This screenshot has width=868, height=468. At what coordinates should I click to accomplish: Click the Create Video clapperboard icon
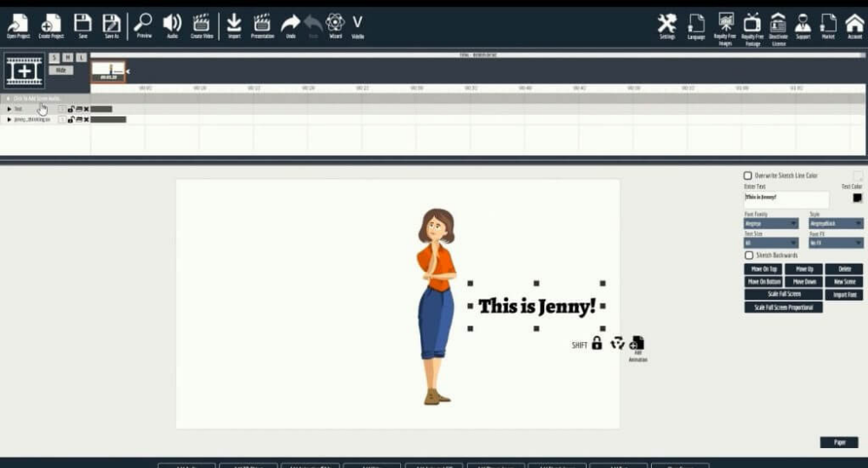[x=201, y=26]
